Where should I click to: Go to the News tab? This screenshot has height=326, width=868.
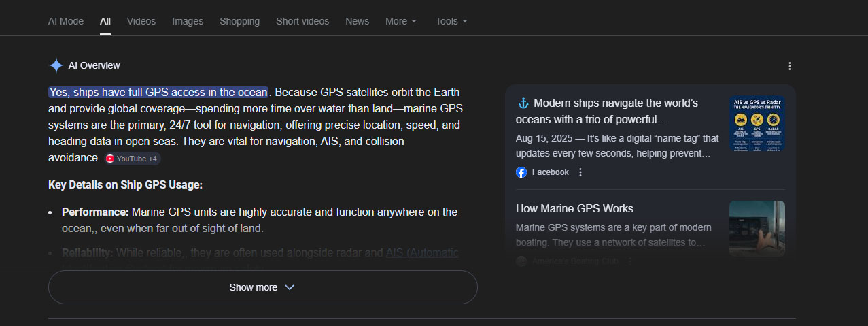357,21
